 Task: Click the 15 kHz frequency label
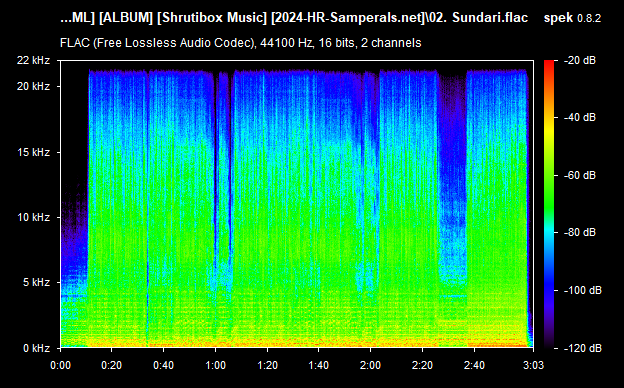(x=33, y=152)
